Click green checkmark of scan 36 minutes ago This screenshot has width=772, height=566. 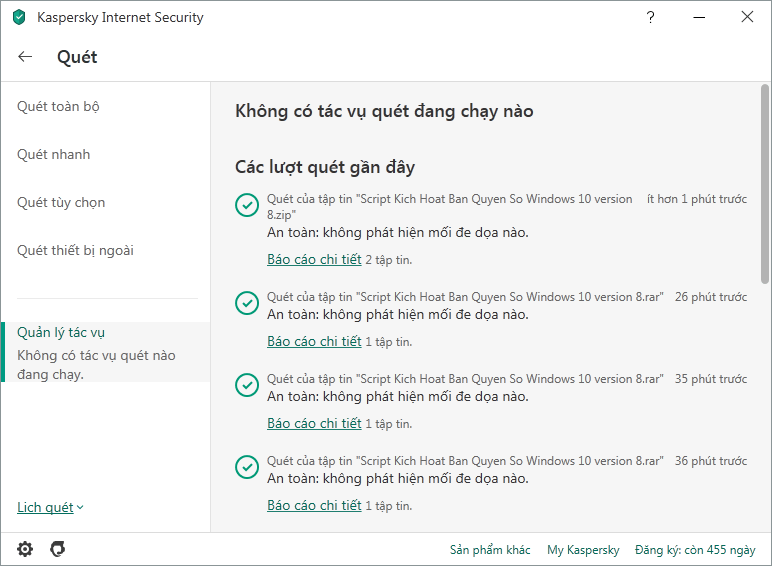[246, 467]
